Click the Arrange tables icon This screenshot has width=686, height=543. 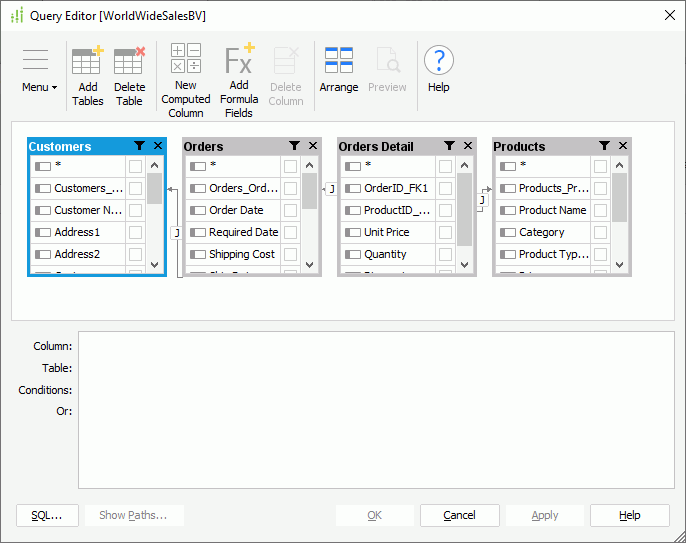click(339, 60)
